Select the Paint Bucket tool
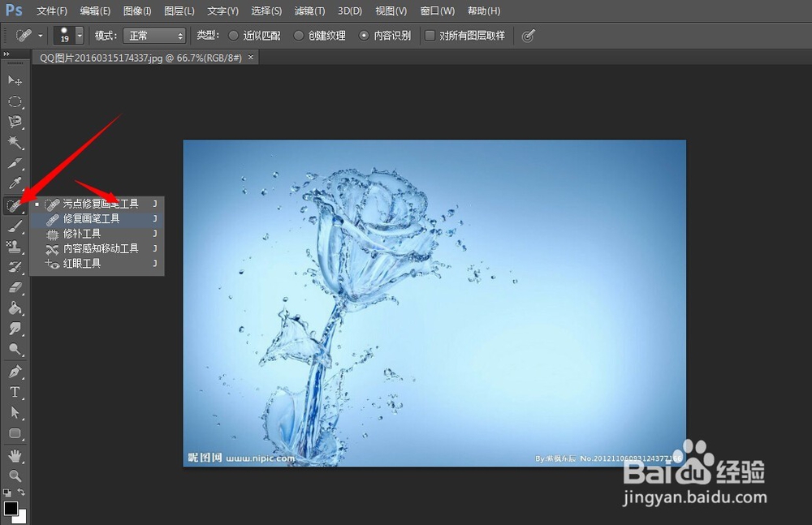This screenshot has height=525, width=812. pos(15,308)
